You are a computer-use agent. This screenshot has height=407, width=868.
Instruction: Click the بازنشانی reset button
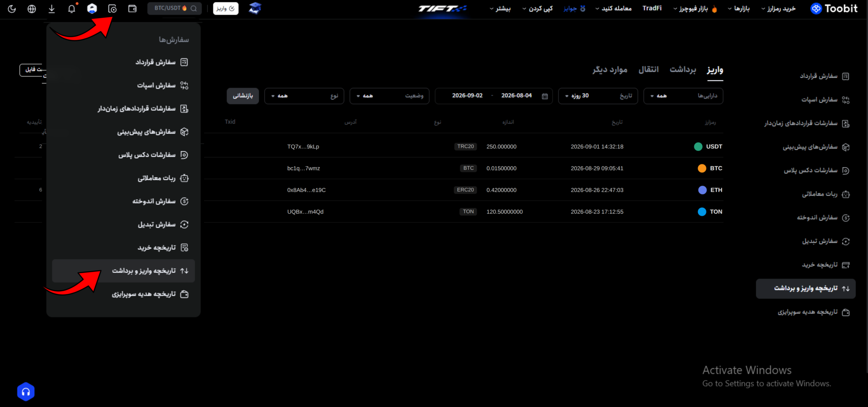point(243,96)
